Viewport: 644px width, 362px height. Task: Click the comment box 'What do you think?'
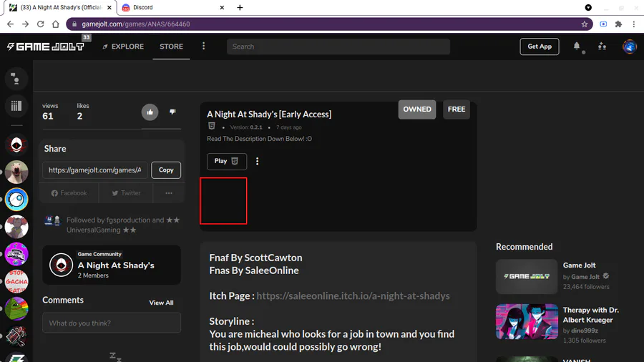click(112, 323)
